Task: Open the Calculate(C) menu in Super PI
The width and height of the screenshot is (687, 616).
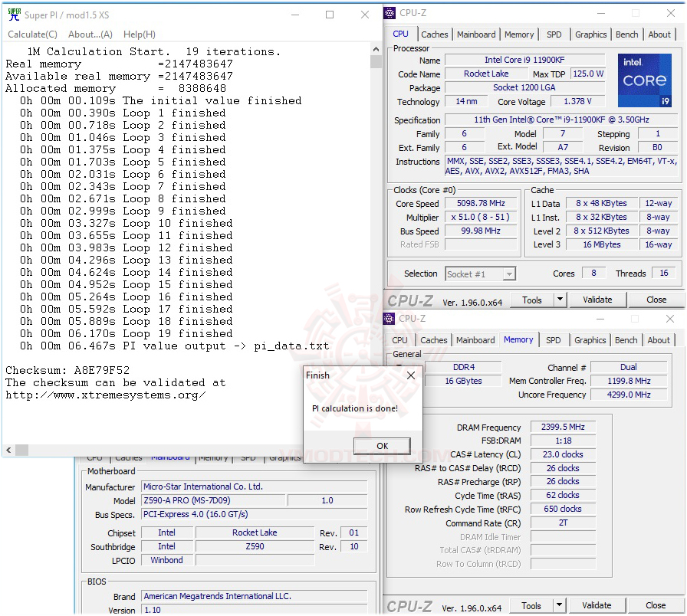Action: pos(32,34)
